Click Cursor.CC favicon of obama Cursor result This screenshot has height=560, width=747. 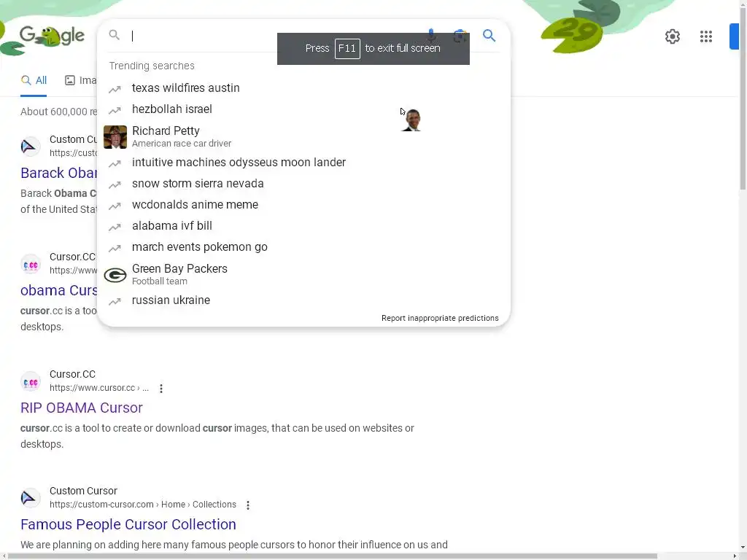pyautogui.click(x=31, y=264)
